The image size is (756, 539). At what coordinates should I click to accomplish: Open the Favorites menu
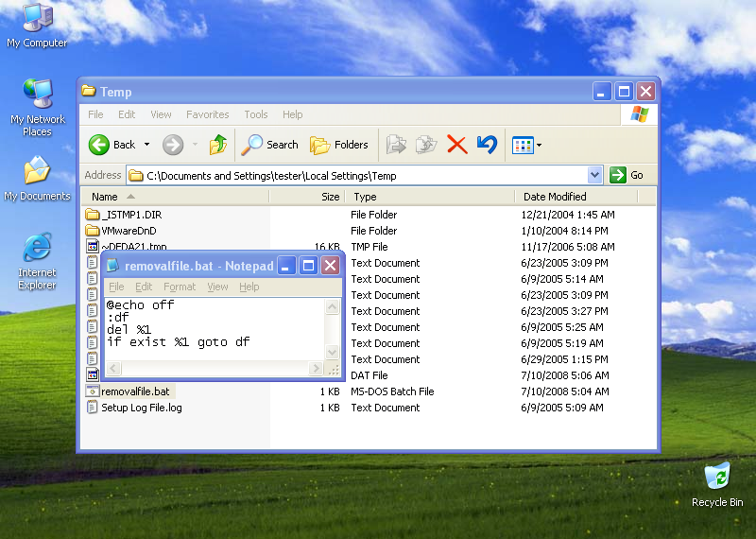(x=207, y=114)
